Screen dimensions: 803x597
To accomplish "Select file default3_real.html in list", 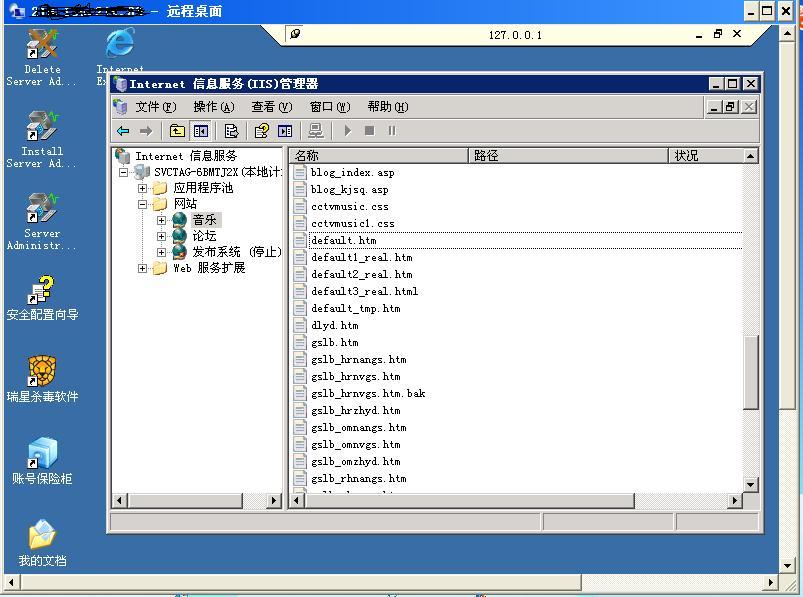I will tap(365, 291).
